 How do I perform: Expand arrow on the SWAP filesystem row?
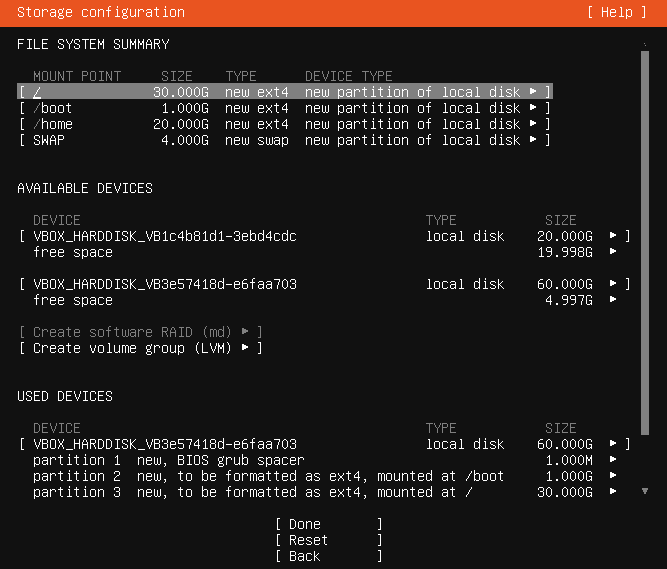pos(533,139)
